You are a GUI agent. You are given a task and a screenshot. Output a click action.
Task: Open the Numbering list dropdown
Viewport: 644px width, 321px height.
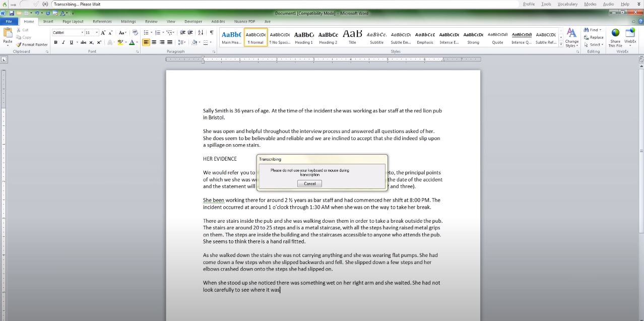[x=163, y=33]
